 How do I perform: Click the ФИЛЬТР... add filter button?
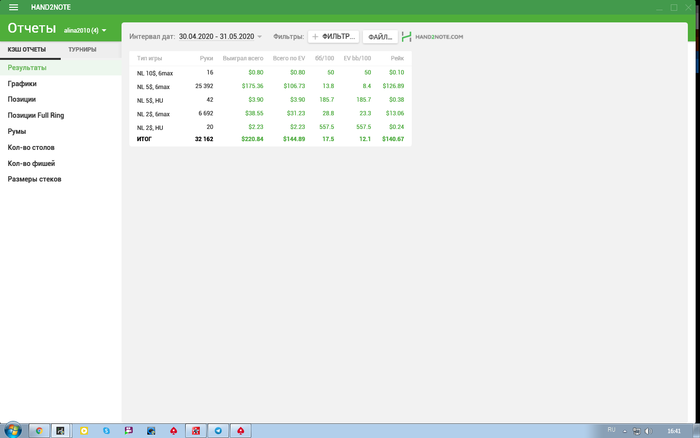pyautogui.click(x=333, y=37)
